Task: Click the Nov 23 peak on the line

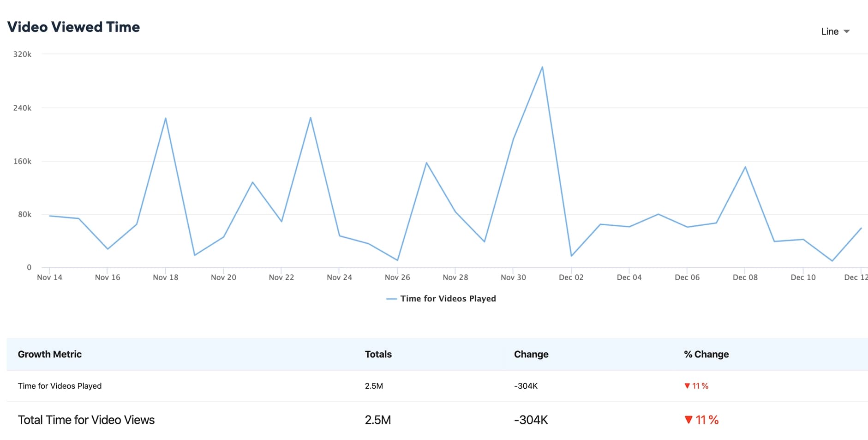Action: [x=311, y=118]
